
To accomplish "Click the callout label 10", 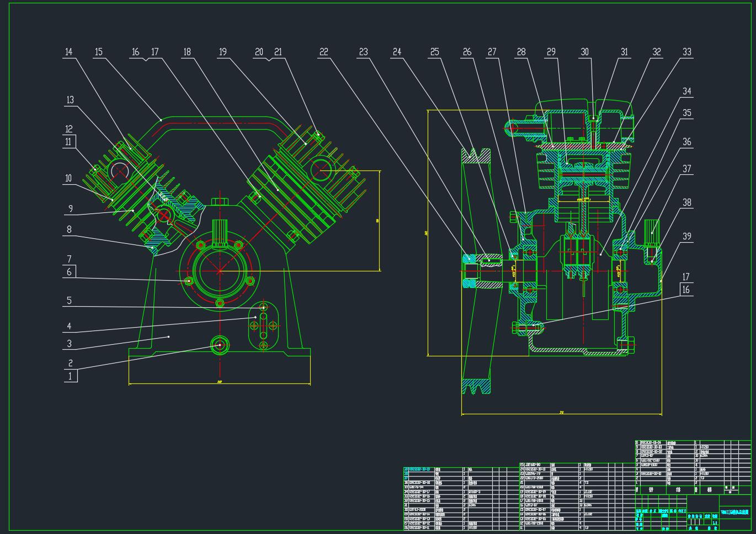I will click(68, 178).
